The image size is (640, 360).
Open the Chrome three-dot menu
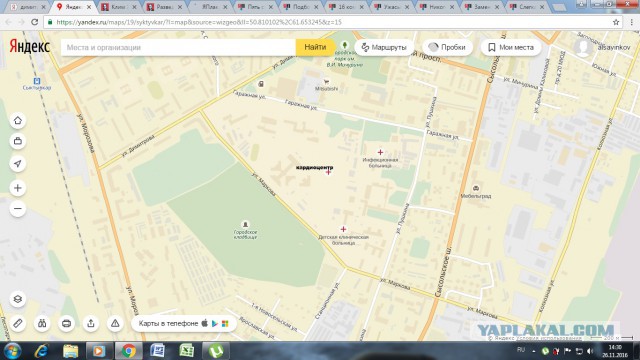coord(631,22)
